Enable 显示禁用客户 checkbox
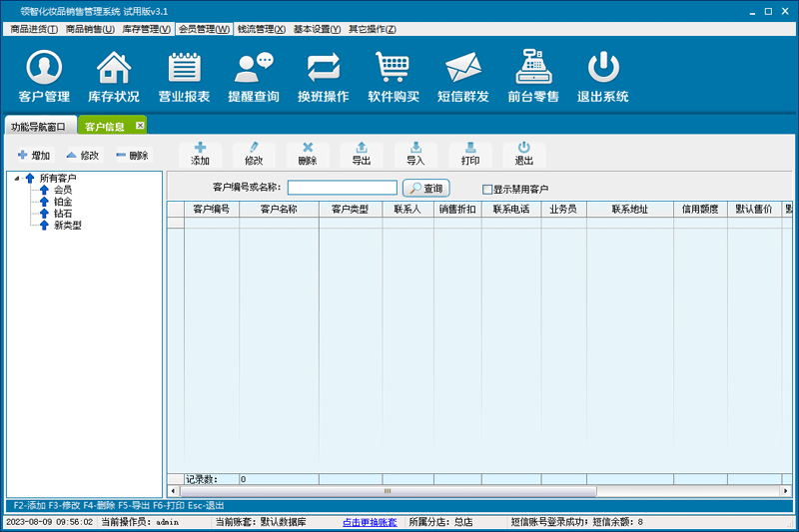 click(487, 190)
